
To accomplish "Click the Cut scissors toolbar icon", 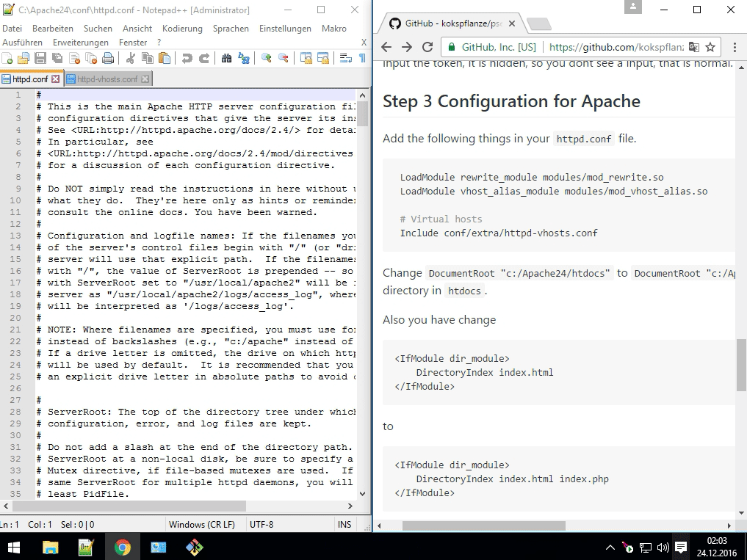I will tap(131, 58).
